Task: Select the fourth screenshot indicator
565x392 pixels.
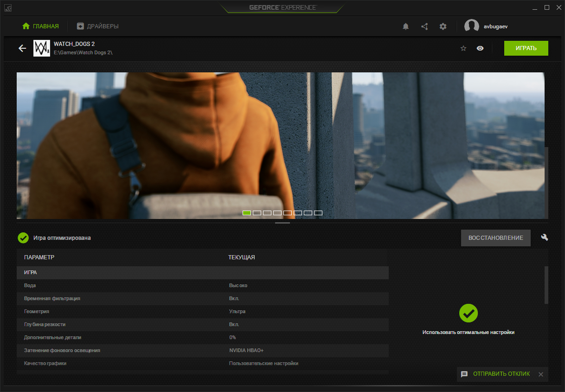Action: coord(277,213)
